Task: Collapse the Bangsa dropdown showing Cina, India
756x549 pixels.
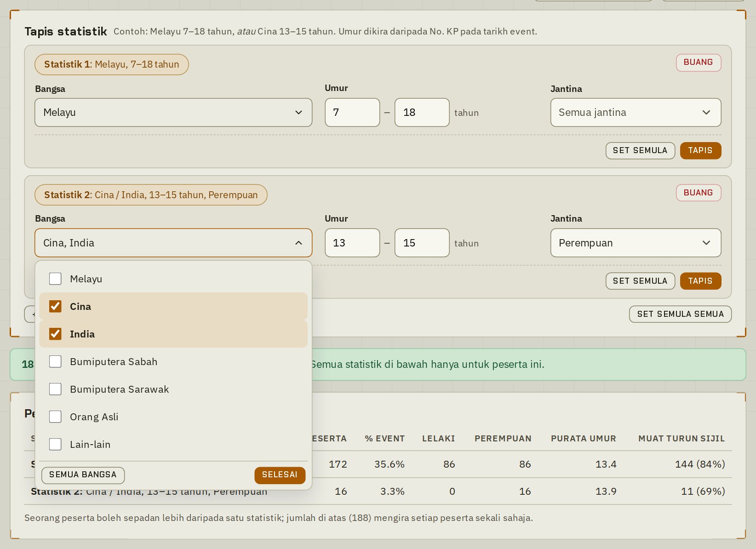Action: pyautogui.click(x=173, y=243)
